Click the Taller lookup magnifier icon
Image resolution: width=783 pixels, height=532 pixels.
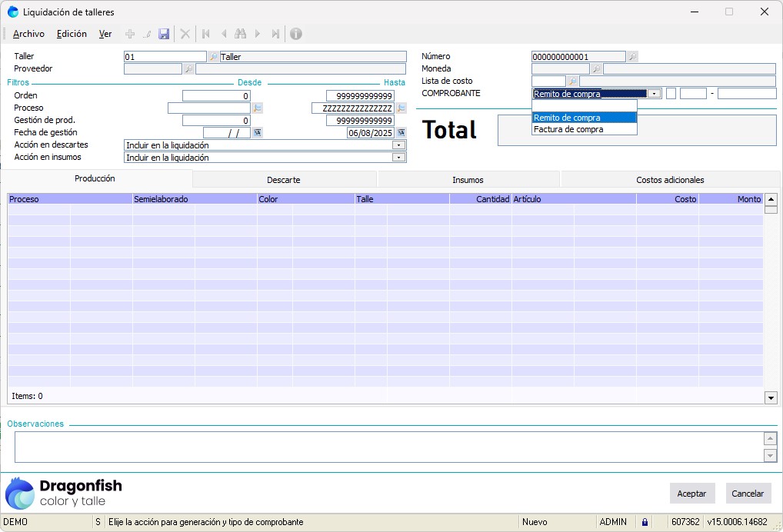(x=213, y=57)
